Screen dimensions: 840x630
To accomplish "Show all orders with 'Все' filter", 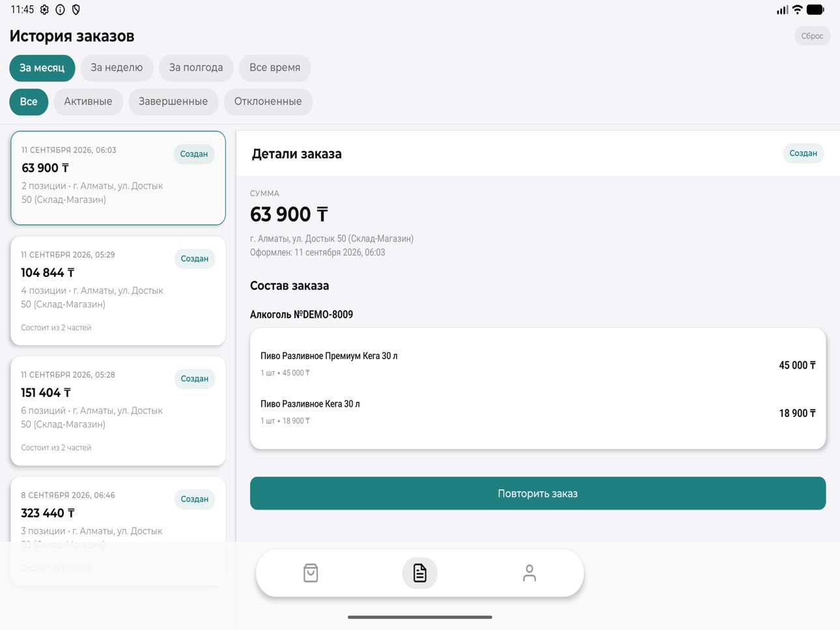I will pos(29,102).
